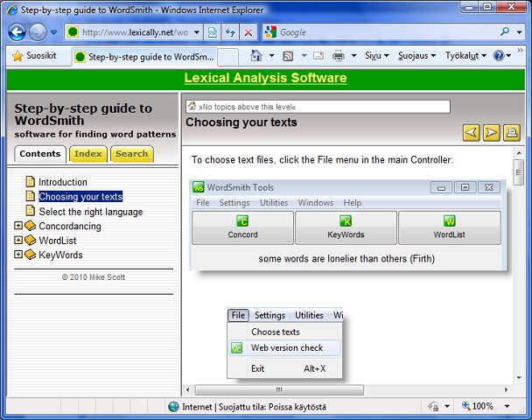Screen dimensions: 532x420
Task: Select the Step-by-step guide to WordSm... tab
Action: [144, 57]
